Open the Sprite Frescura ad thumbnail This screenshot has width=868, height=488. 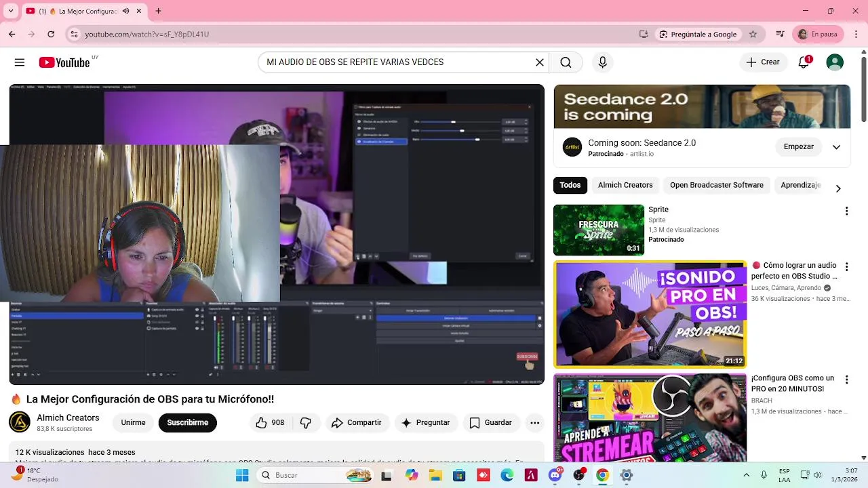pos(599,230)
